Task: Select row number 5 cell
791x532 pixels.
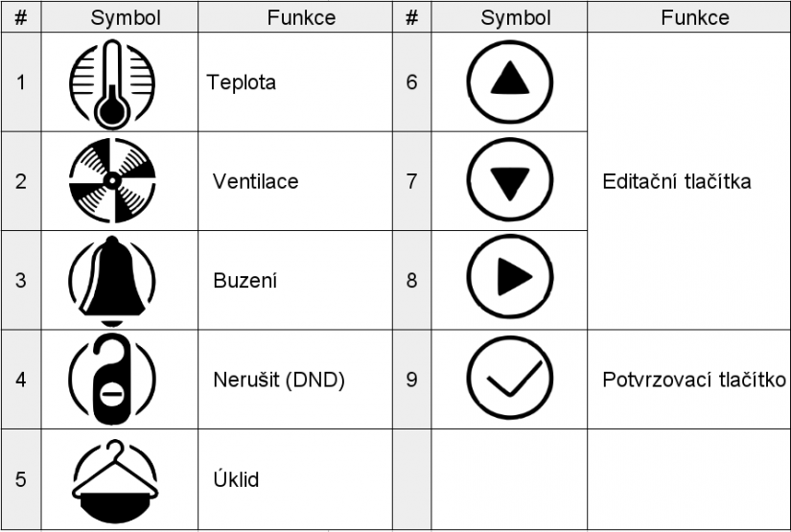Action: 21,479
